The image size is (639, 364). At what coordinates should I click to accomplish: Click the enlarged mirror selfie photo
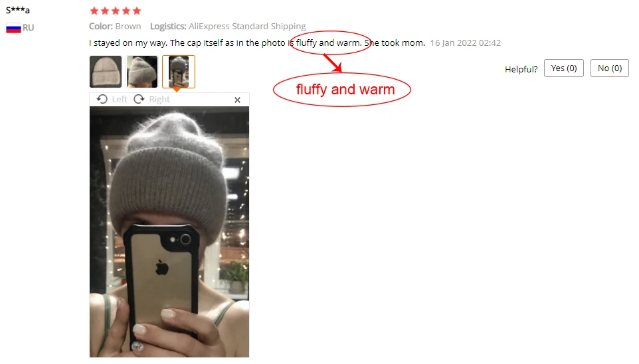(169, 232)
